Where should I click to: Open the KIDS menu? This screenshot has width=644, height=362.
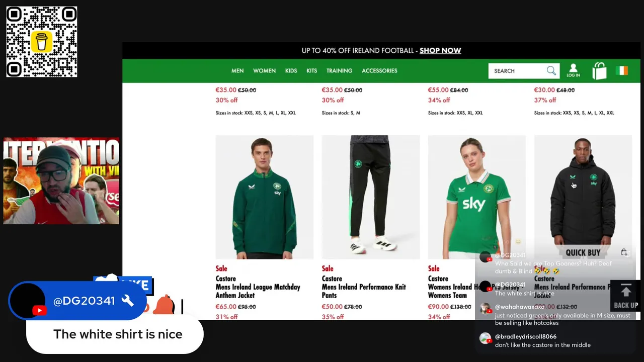(x=291, y=71)
